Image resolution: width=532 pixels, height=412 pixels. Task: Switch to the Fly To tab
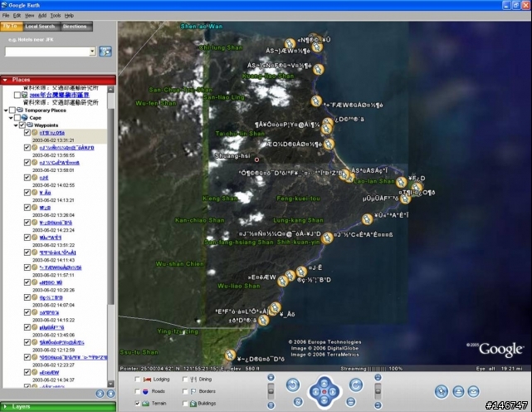(12, 26)
